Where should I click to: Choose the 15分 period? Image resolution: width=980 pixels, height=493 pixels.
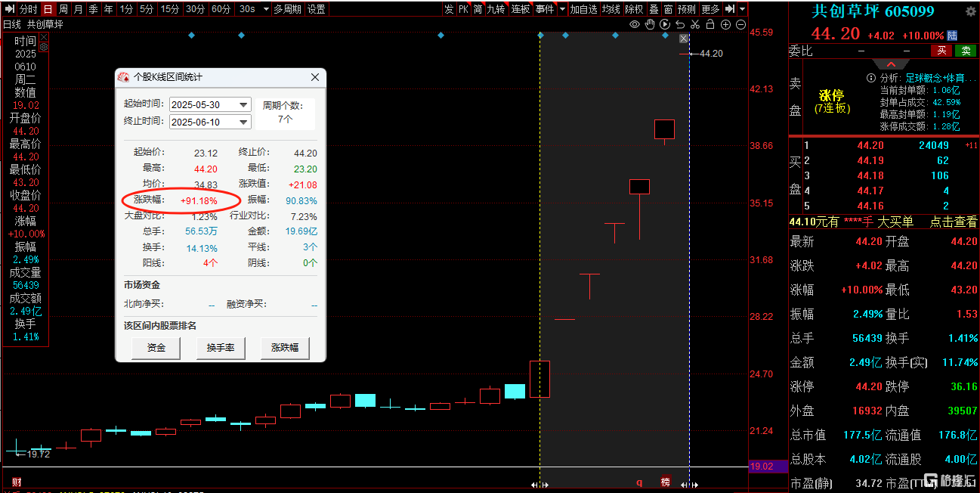tap(170, 9)
